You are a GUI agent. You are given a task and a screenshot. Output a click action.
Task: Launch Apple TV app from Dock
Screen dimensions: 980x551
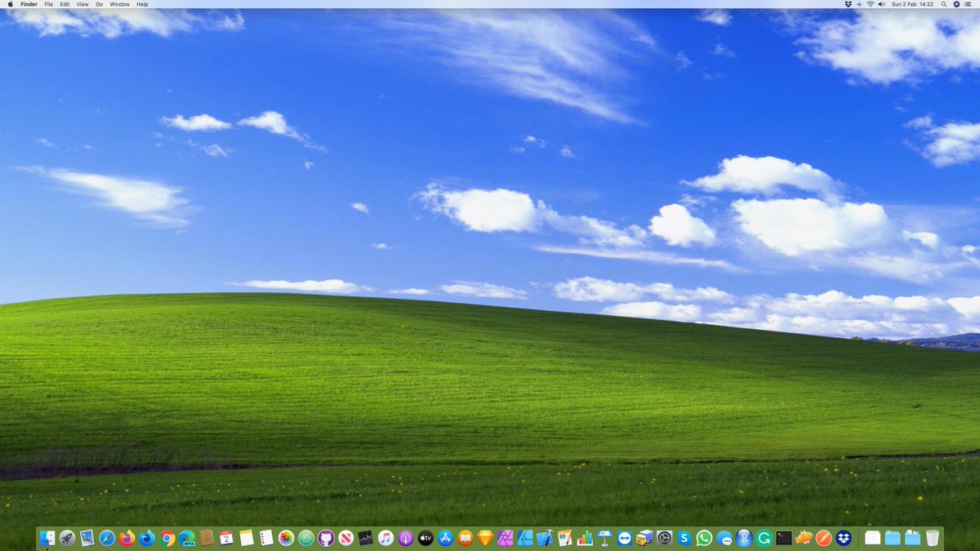[425, 538]
